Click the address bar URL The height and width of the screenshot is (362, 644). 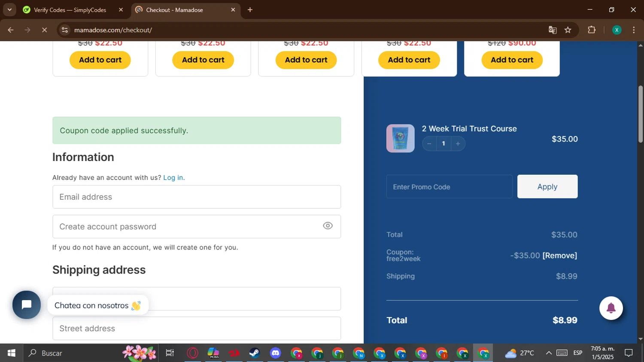coord(113,30)
